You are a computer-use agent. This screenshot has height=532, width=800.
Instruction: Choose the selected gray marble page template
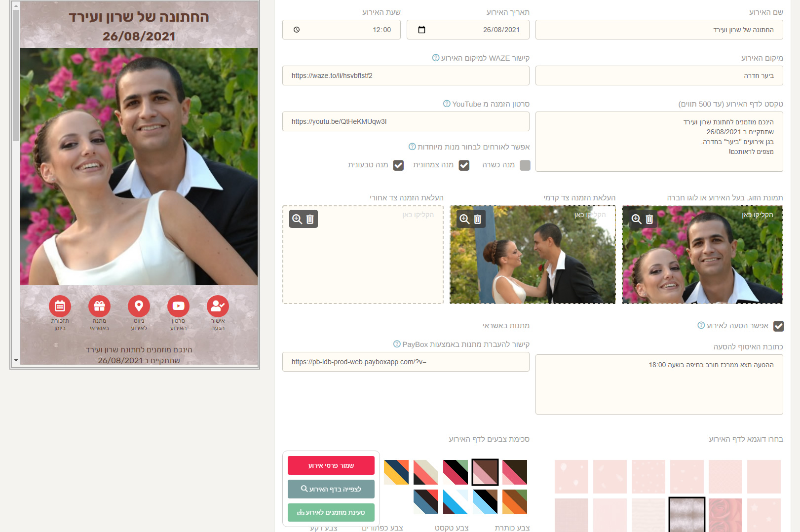click(687, 515)
